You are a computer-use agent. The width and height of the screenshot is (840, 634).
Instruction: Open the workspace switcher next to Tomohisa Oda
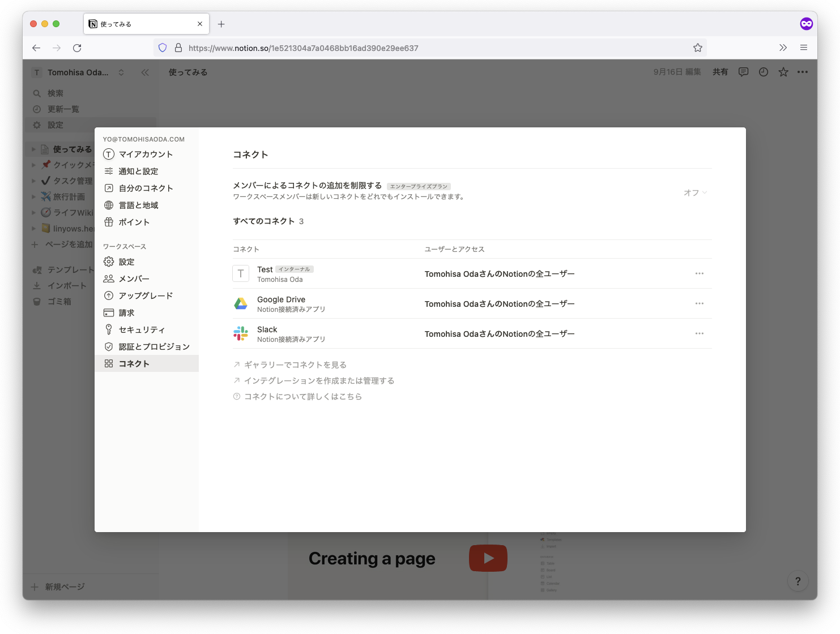(121, 72)
